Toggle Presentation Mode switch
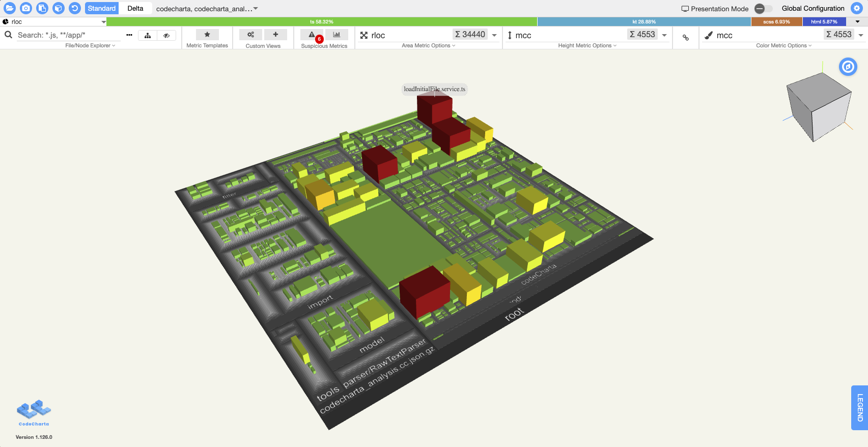Image resolution: width=868 pixels, height=447 pixels. click(x=763, y=9)
